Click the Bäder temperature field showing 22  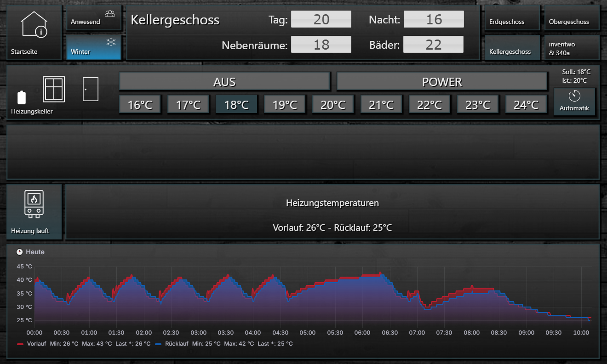434,45
